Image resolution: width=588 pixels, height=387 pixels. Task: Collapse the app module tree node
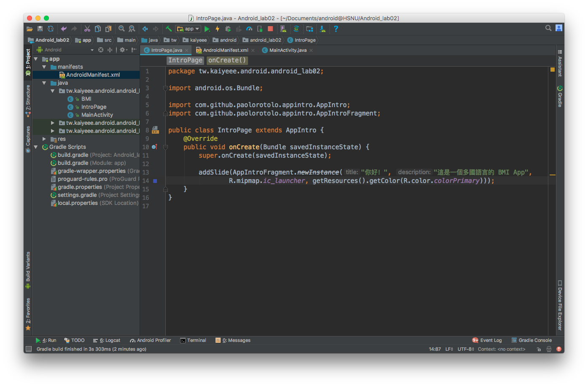click(x=36, y=59)
